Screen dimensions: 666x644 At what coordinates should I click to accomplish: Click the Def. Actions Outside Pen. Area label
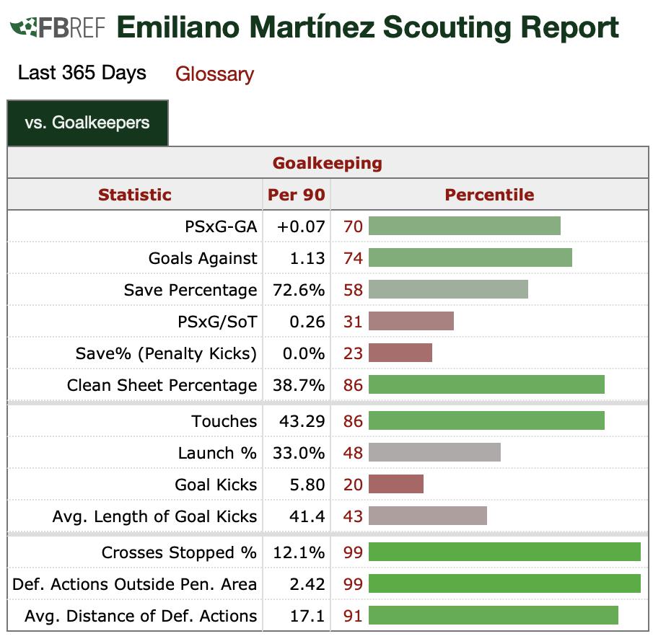click(134, 584)
